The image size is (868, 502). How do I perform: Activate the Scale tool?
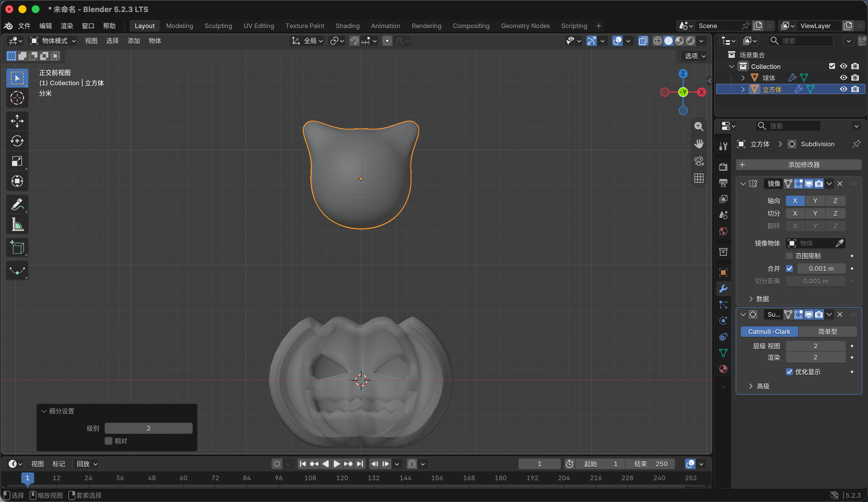[17, 161]
